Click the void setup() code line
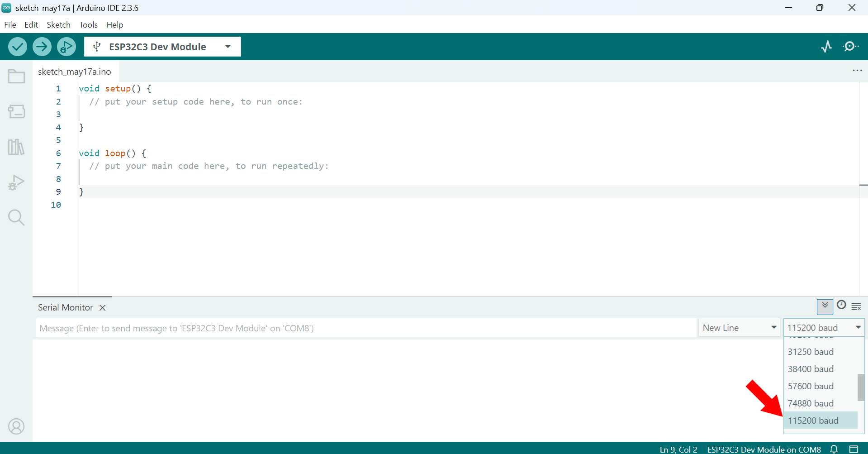The width and height of the screenshot is (868, 454). click(115, 89)
